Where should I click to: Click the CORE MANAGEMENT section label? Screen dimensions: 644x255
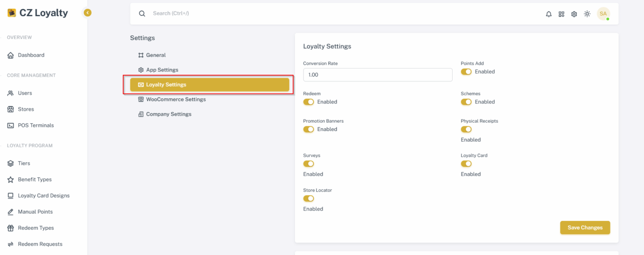31,75
